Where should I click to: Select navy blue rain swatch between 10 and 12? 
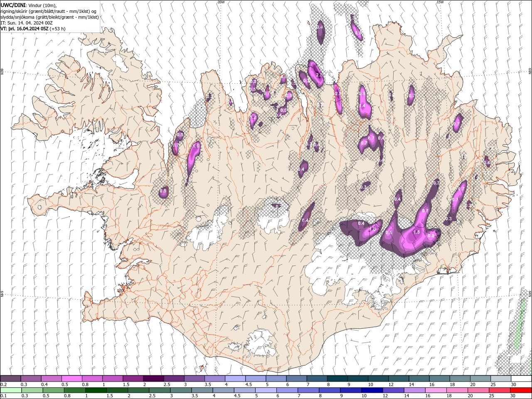372,390
